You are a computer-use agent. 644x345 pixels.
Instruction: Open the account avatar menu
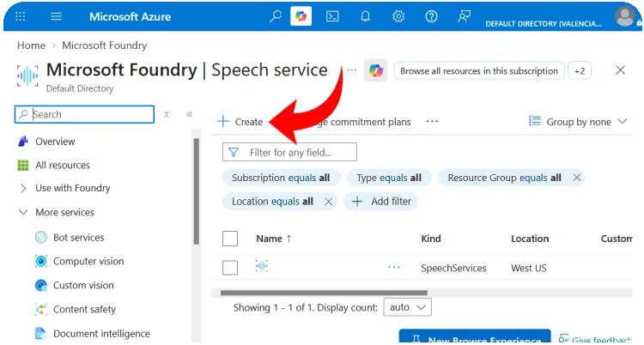(625, 16)
